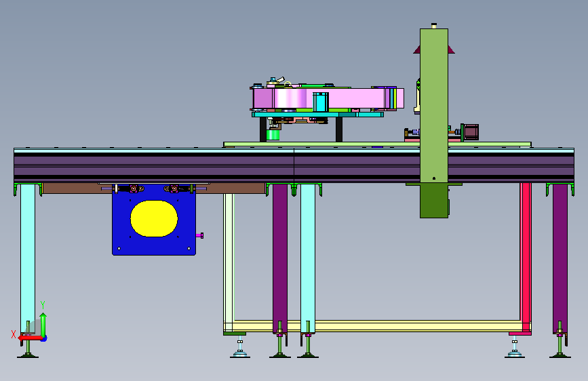Select the red vertical frame leg

tap(526, 257)
